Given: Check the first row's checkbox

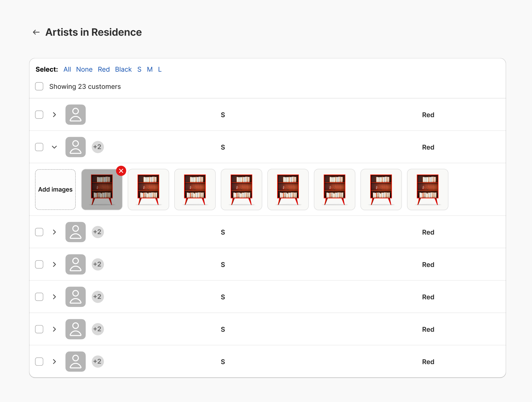Looking at the screenshot, I should [x=39, y=115].
